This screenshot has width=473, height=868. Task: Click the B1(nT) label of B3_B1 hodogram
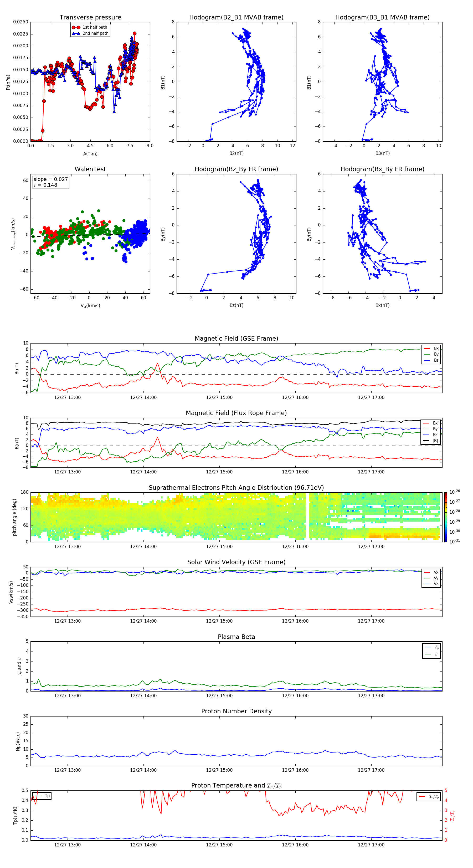[309, 82]
